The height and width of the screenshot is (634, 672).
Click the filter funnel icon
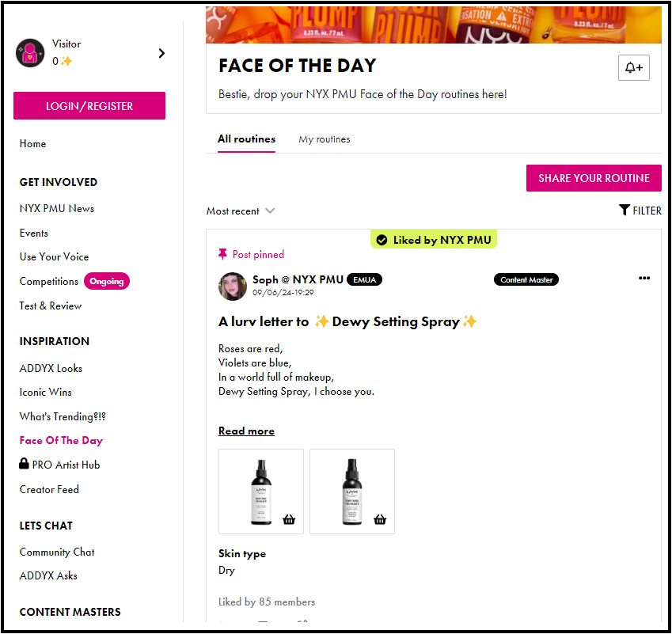tap(625, 210)
